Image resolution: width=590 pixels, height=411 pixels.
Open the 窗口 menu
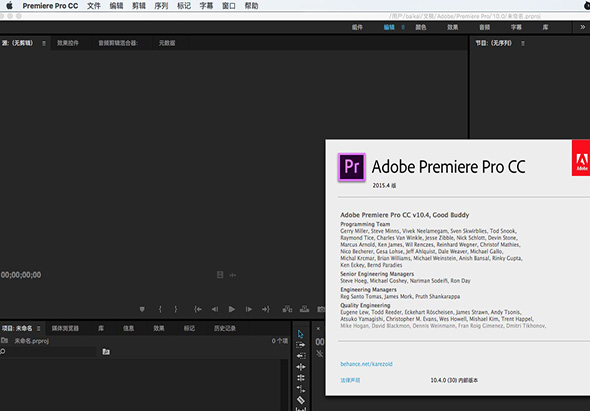pyautogui.click(x=229, y=6)
